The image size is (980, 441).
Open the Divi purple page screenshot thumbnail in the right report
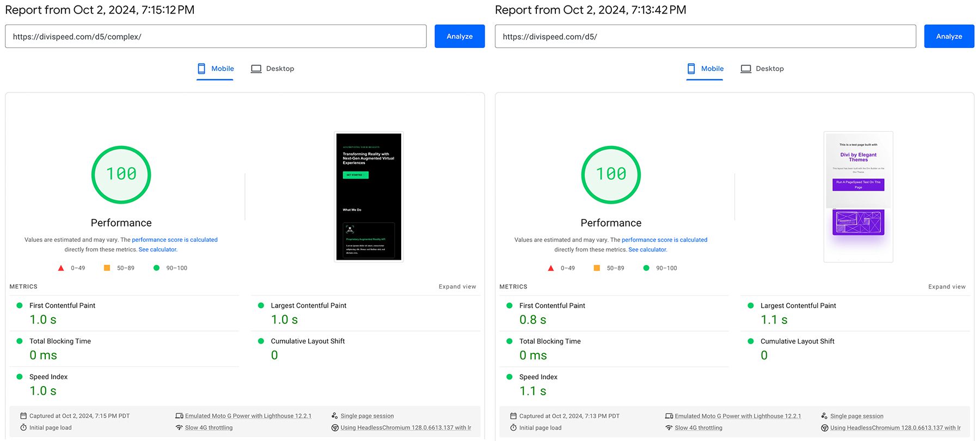tap(858, 197)
